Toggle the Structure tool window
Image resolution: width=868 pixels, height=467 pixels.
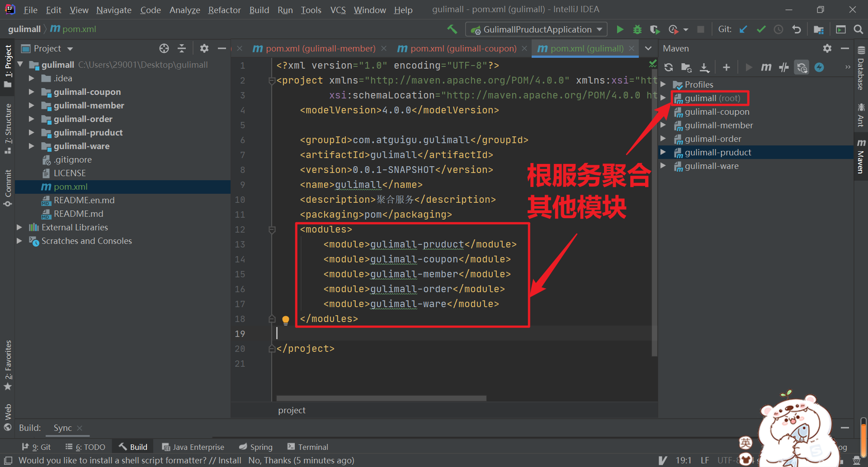click(8, 129)
